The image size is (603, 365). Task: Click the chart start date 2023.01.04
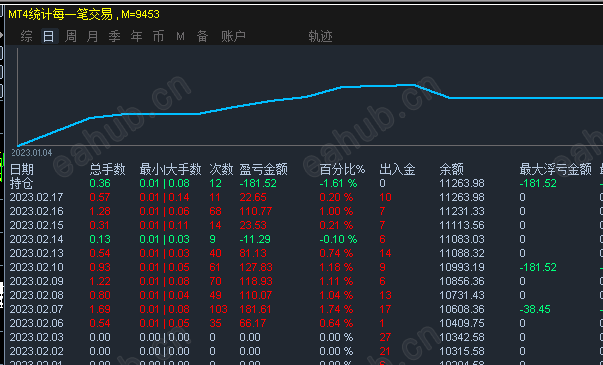[32, 153]
